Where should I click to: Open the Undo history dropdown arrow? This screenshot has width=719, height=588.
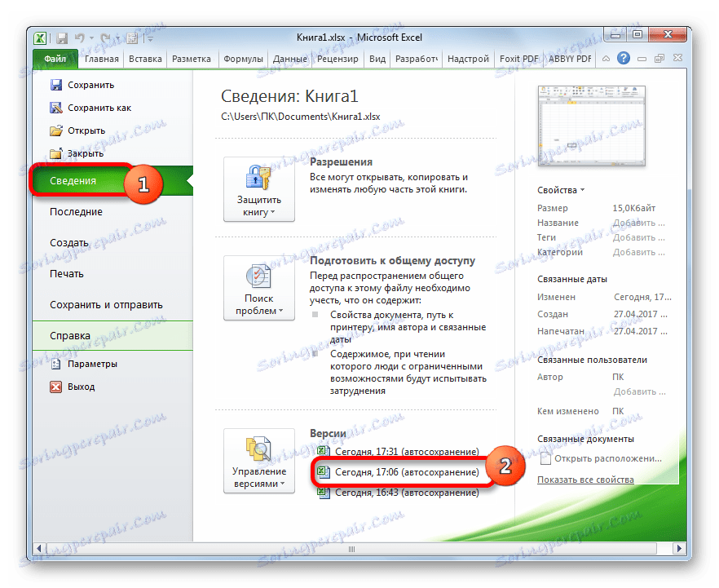click(91, 38)
